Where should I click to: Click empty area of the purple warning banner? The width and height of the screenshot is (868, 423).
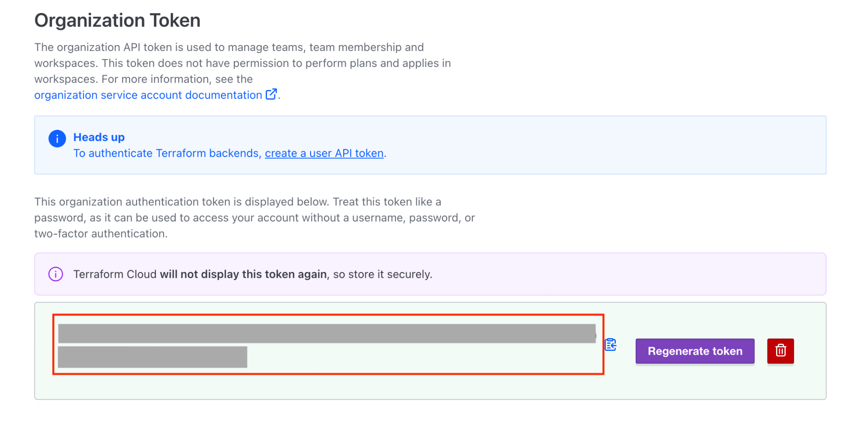tap(615, 274)
